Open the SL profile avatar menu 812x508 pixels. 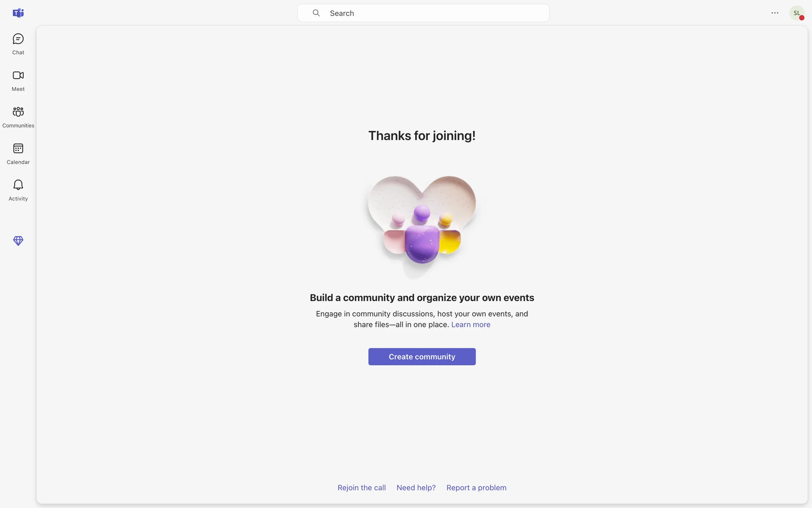796,13
